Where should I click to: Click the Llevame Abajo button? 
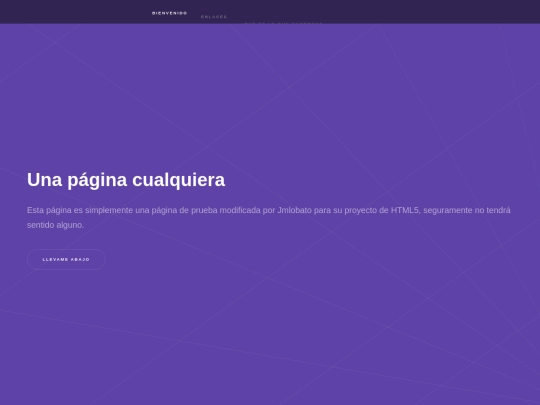(66, 259)
